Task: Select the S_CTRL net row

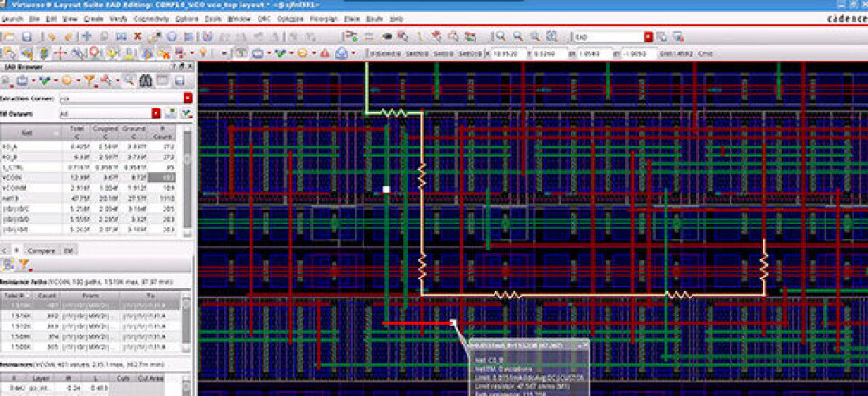Action: 89,166
